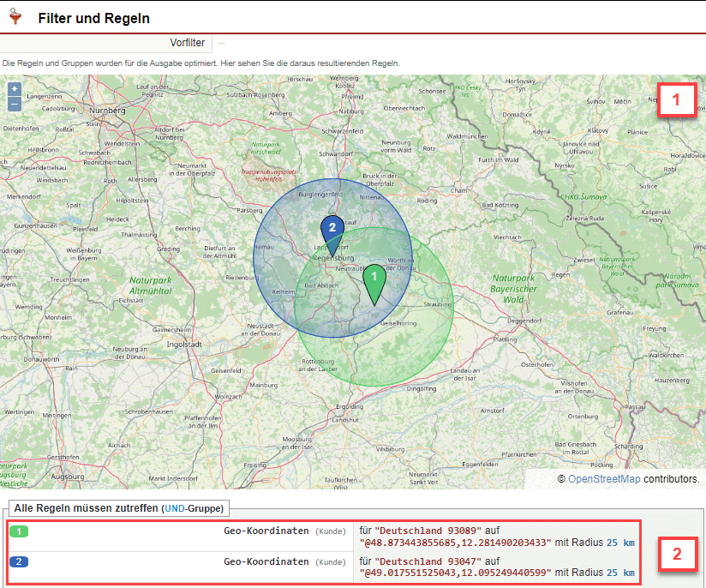Click red annotation box 1 on map
Viewport: 706px width, 588px height.
click(676, 99)
